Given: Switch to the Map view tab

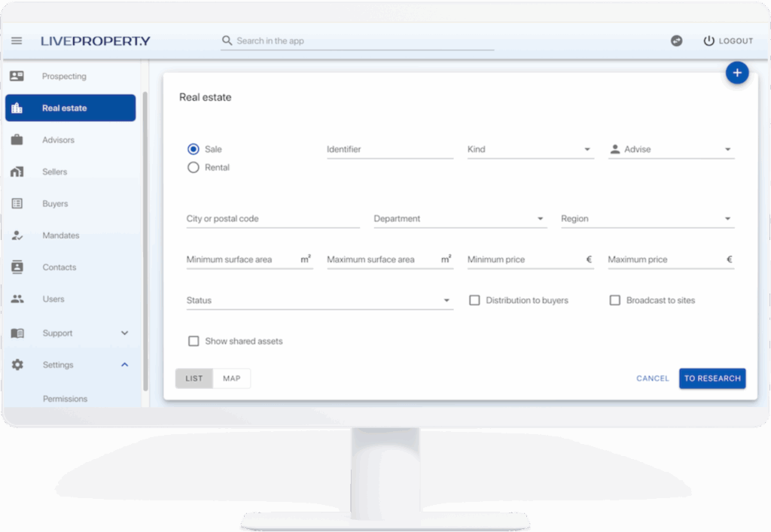Looking at the screenshot, I should tap(232, 378).
